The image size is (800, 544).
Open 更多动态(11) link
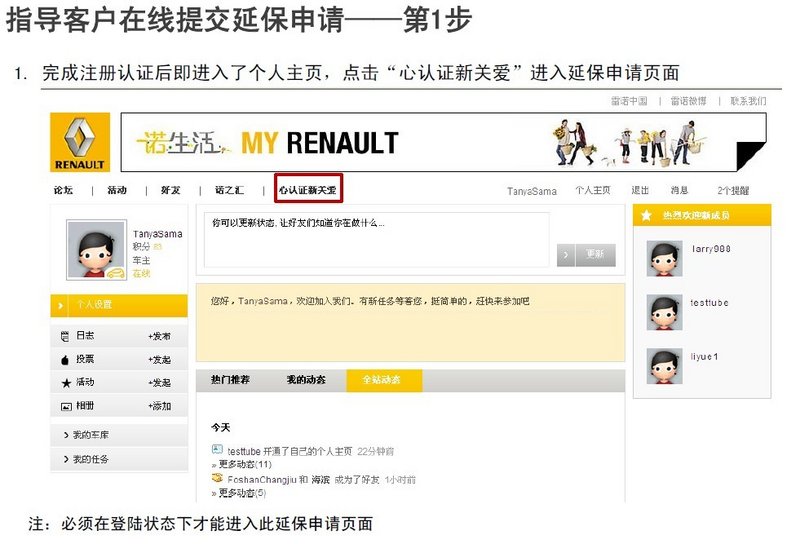[245, 464]
